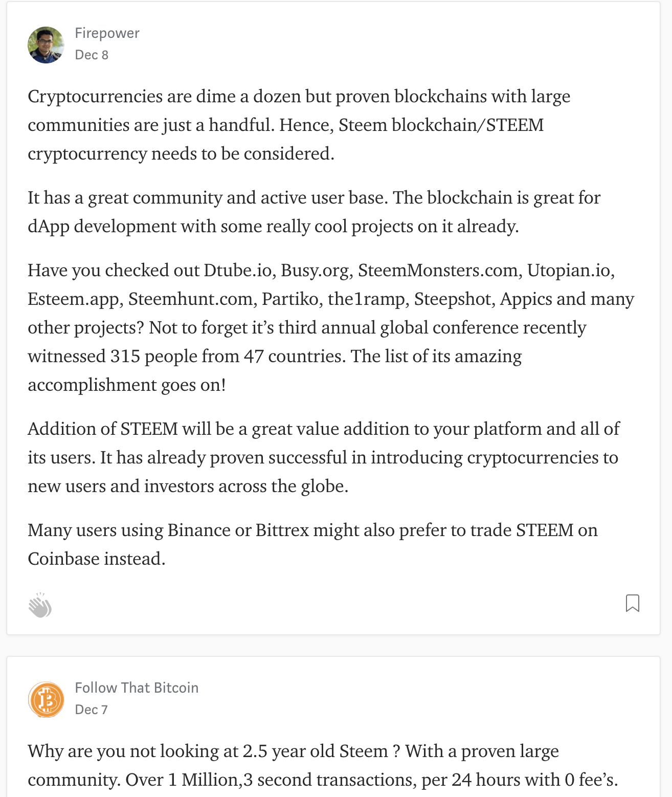Open the Follow That Bitcoin author link

tap(137, 688)
